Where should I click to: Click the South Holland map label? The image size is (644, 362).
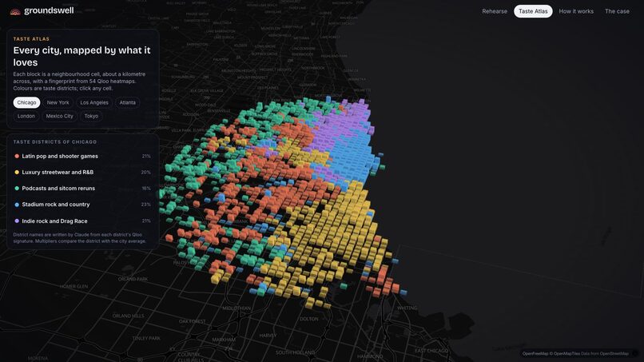click(x=295, y=352)
